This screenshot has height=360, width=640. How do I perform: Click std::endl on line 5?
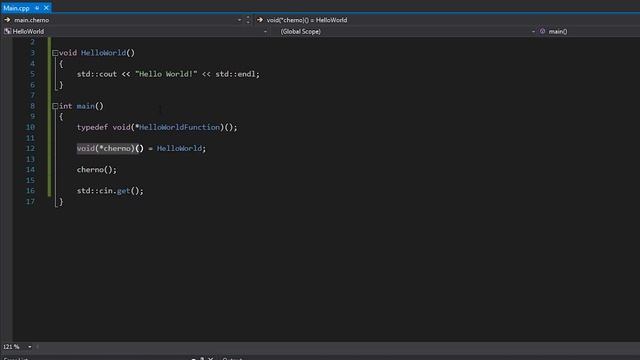coord(235,74)
